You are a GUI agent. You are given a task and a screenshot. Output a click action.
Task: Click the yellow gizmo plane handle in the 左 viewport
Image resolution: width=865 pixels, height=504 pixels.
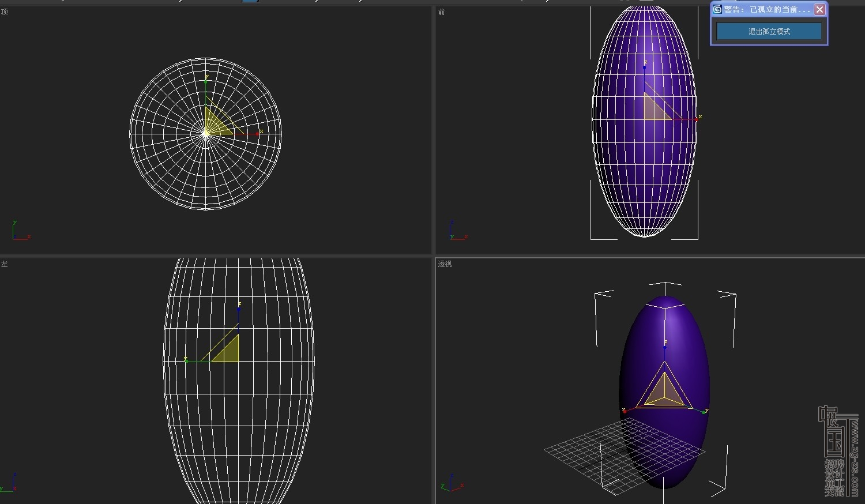(228, 351)
